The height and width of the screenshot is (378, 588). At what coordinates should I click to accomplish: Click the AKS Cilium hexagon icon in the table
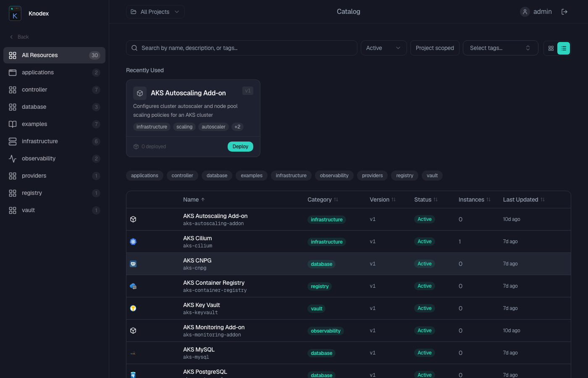click(133, 241)
